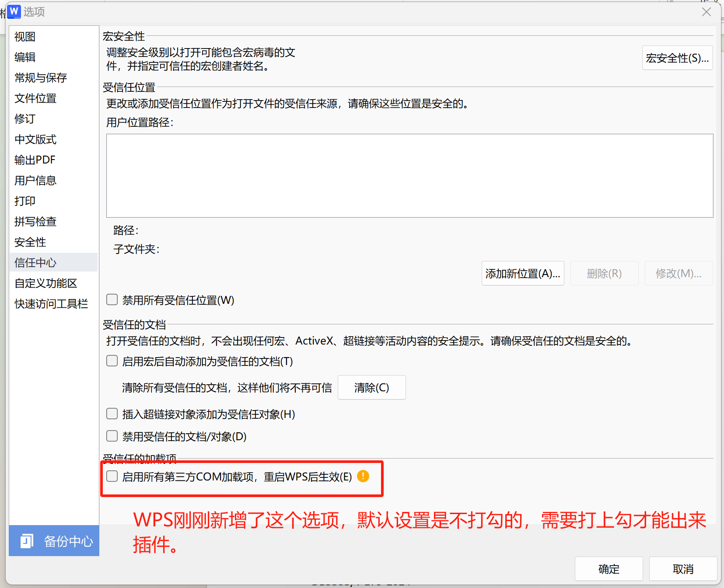This screenshot has height=588, width=724.
Task: Open 快速访问工具栏 settings
Action: 51,304
